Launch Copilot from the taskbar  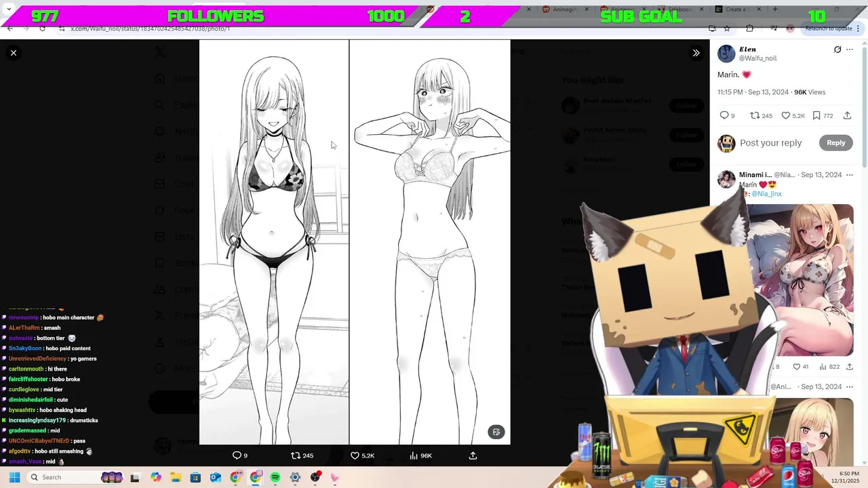(156, 477)
